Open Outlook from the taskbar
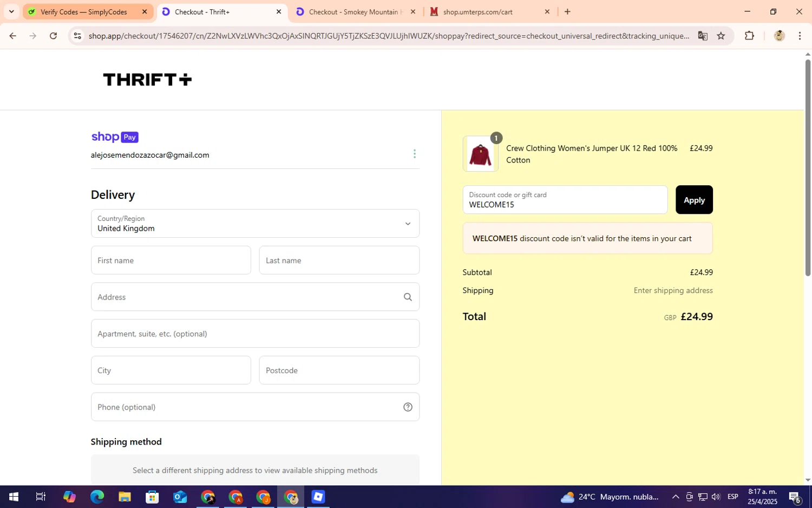The image size is (812, 508). [x=180, y=497]
